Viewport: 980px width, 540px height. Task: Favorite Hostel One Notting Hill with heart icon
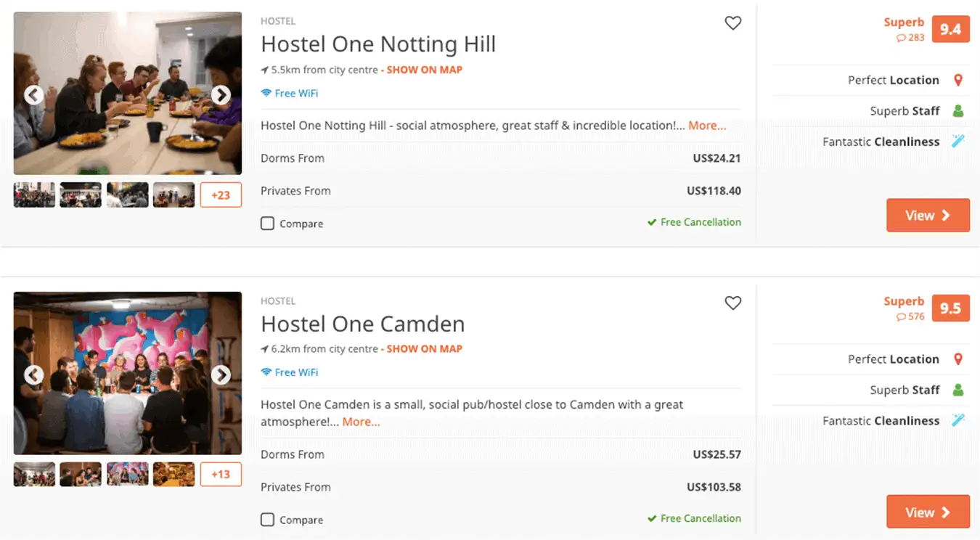click(733, 23)
